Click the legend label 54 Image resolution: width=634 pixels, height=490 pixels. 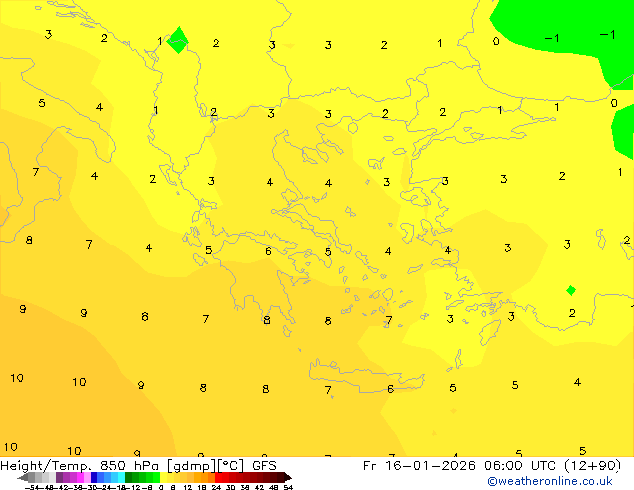(288, 487)
